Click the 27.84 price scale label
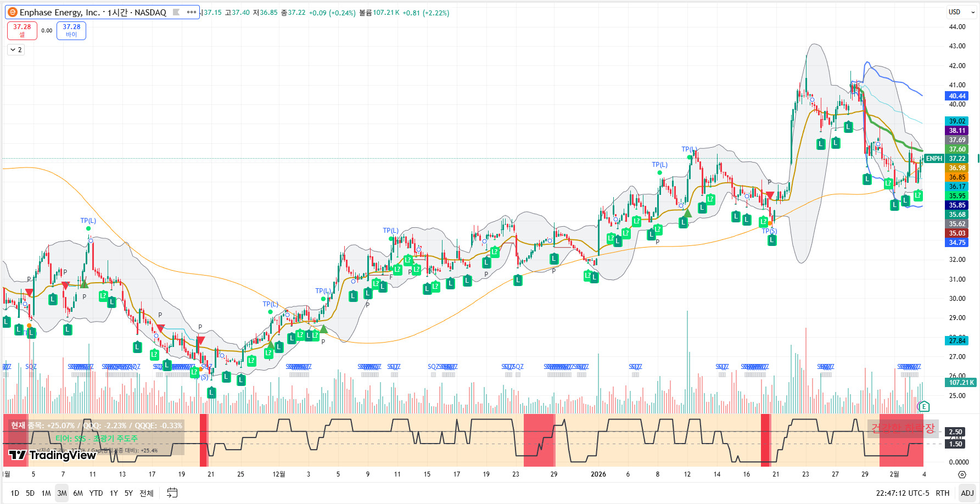 pyautogui.click(x=957, y=341)
